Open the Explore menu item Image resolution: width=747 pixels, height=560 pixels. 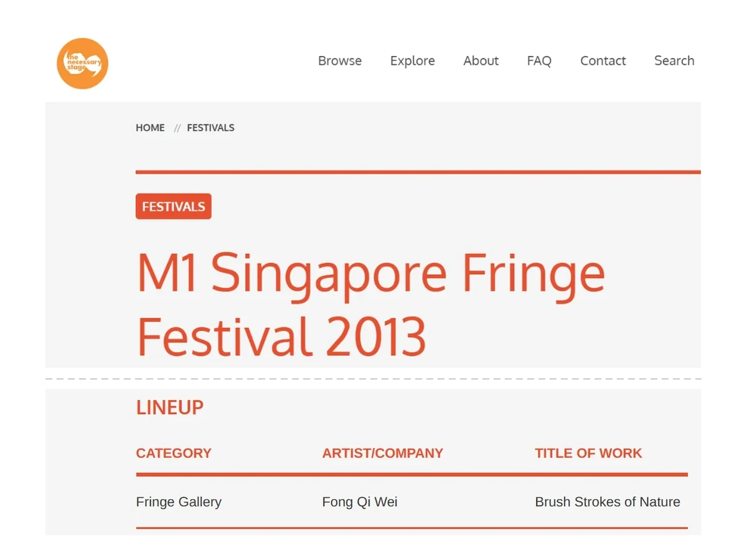tap(413, 61)
